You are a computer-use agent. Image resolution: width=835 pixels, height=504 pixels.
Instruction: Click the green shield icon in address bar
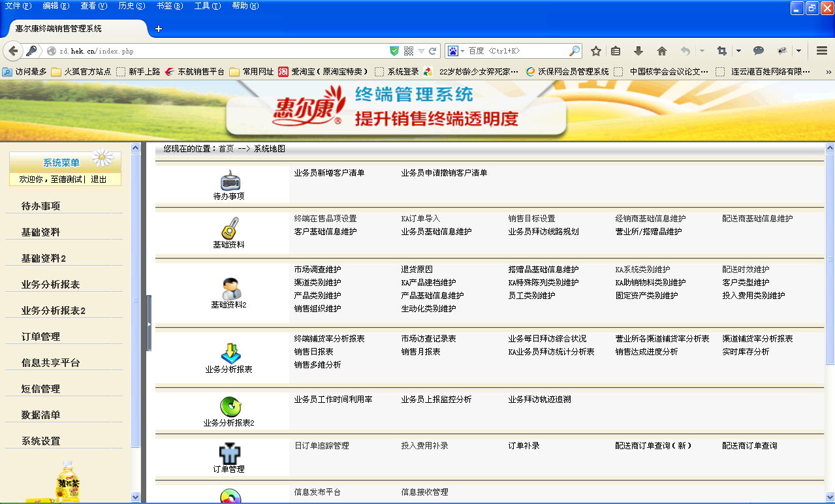[x=394, y=51]
